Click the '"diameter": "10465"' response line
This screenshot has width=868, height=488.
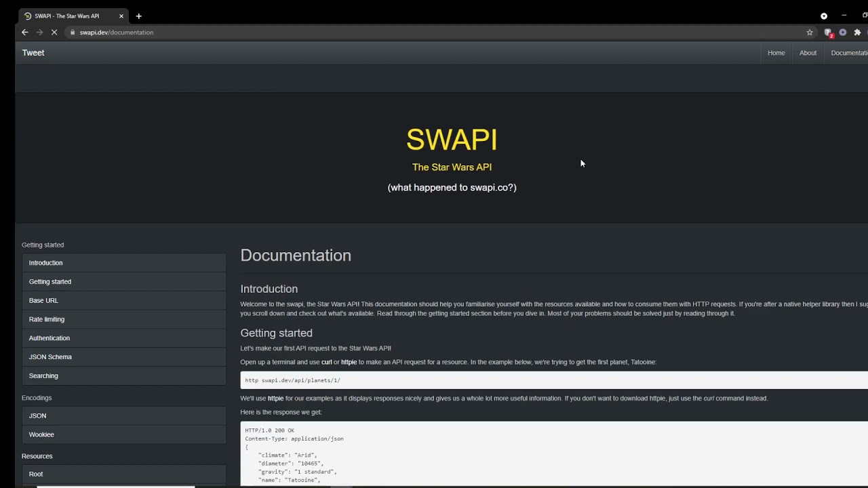coord(290,464)
